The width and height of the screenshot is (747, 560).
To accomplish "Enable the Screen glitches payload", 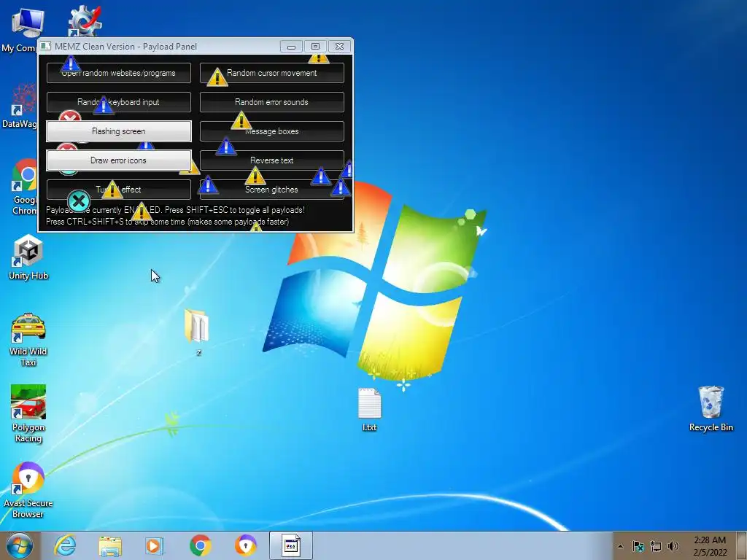I will [271, 190].
